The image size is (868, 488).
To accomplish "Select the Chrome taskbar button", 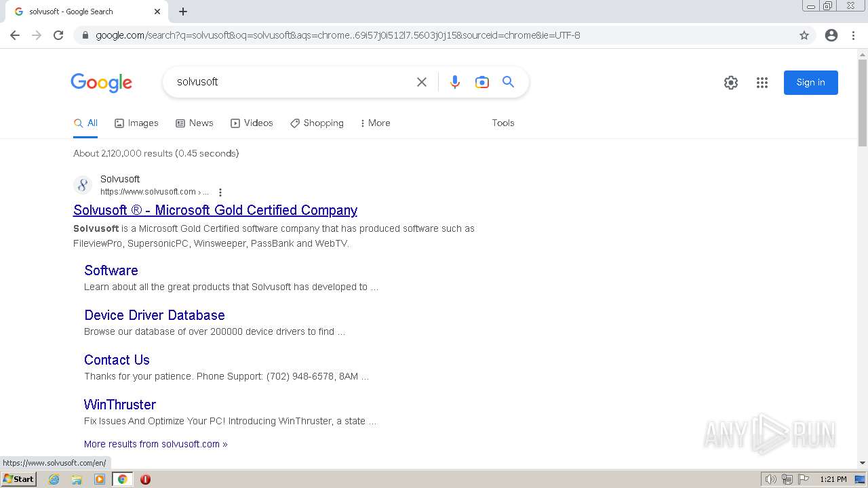I will 122,479.
